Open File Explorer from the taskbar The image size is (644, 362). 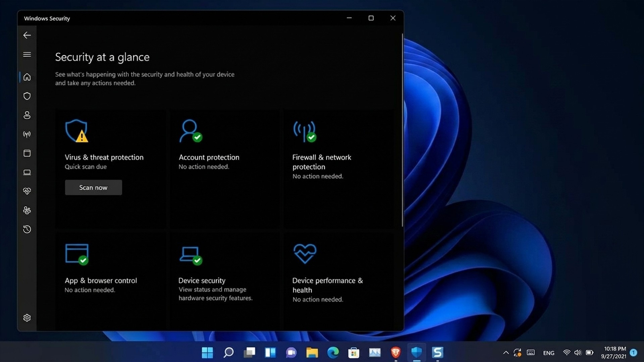(x=312, y=353)
